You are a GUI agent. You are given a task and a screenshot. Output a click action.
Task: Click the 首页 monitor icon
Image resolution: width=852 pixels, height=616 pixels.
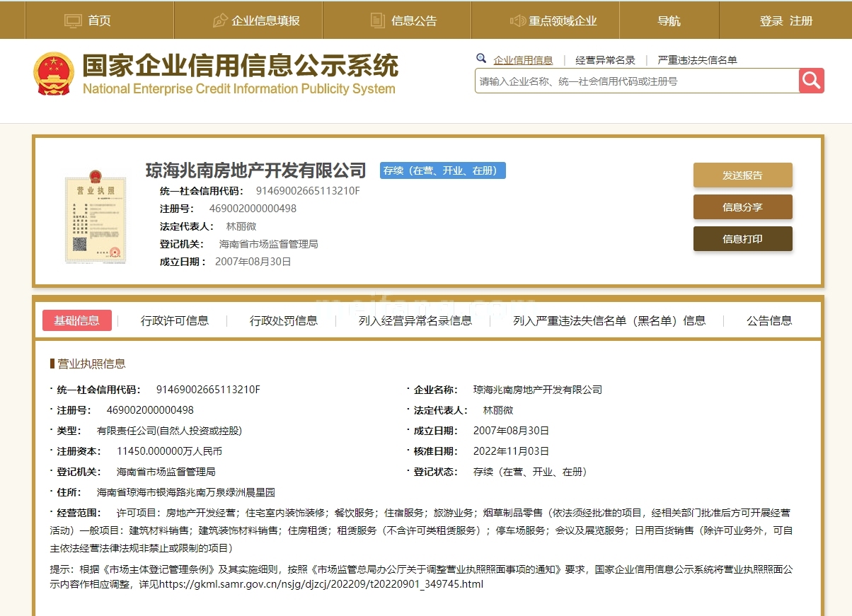click(x=73, y=19)
